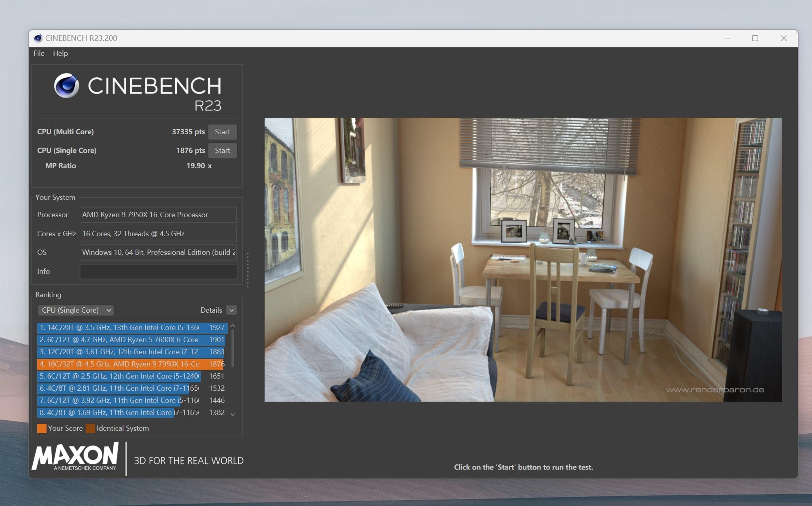Select ranking row 4 AMD Ryzen 9 7950X
This screenshot has height=506, width=812.
click(132, 364)
